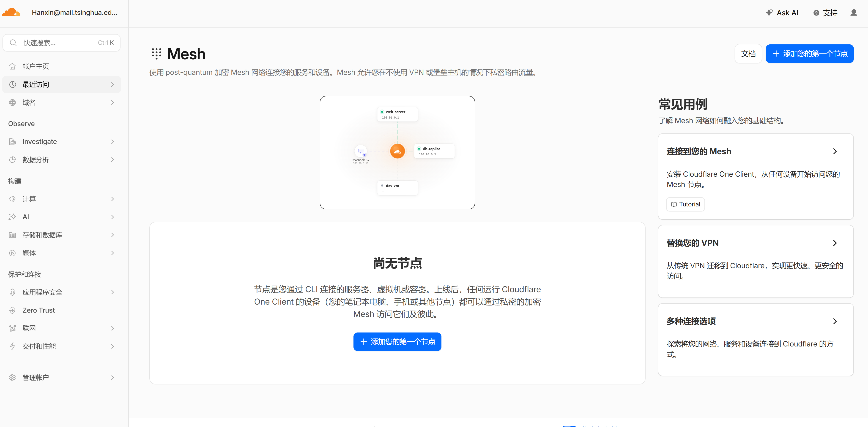Click the Mesh dotted grid icon
This screenshot has height=427, width=868.
click(x=156, y=54)
